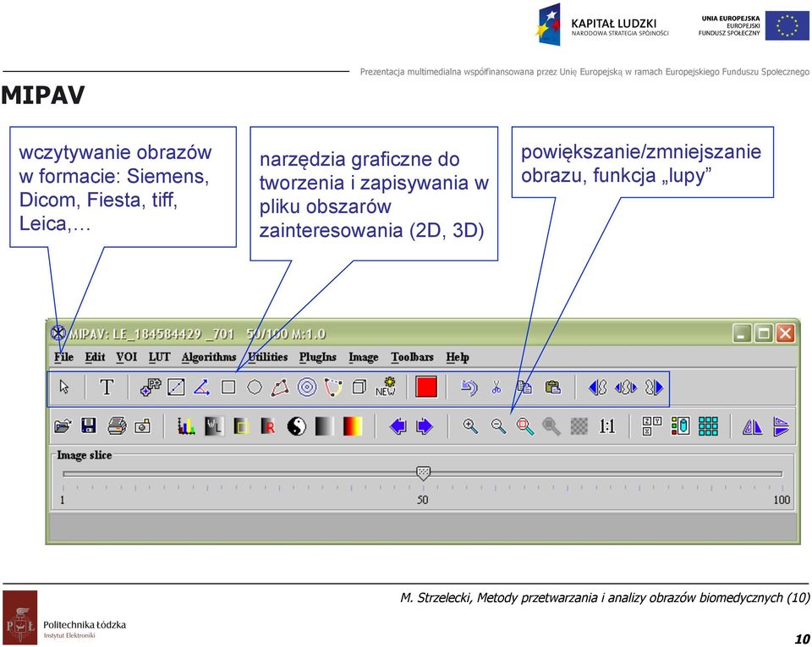Image resolution: width=812 pixels, height=647 pixels.
Task: Paste the VOI from clipboard
Action: tap(552, 387)
